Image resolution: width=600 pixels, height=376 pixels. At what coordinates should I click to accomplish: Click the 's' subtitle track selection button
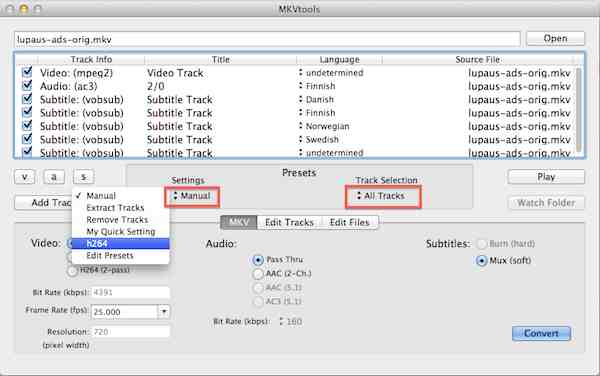83,177
